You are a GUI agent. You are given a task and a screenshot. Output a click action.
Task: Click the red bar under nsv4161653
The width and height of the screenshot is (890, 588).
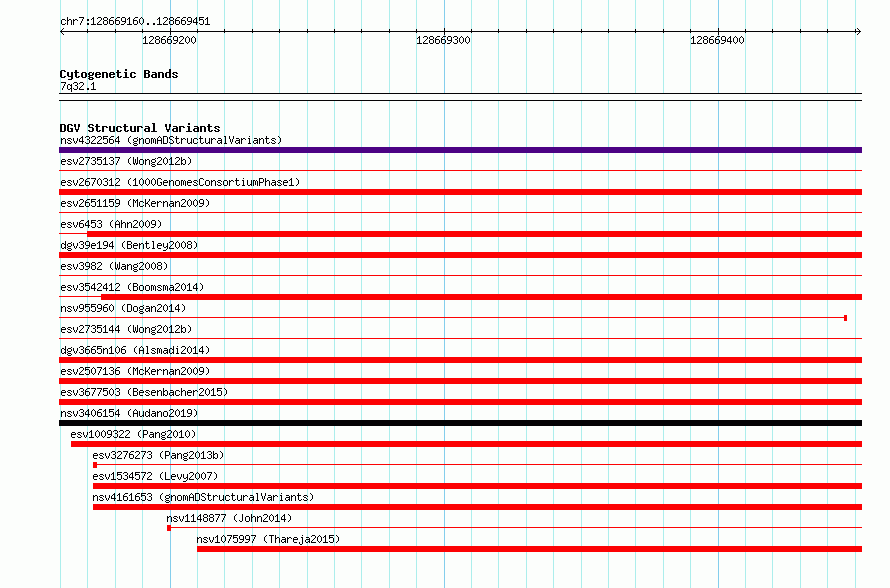[x=477, y=507]
